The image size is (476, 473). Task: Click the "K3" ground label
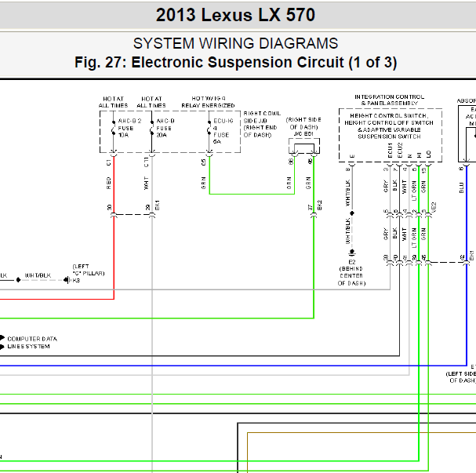click(76, 280)
